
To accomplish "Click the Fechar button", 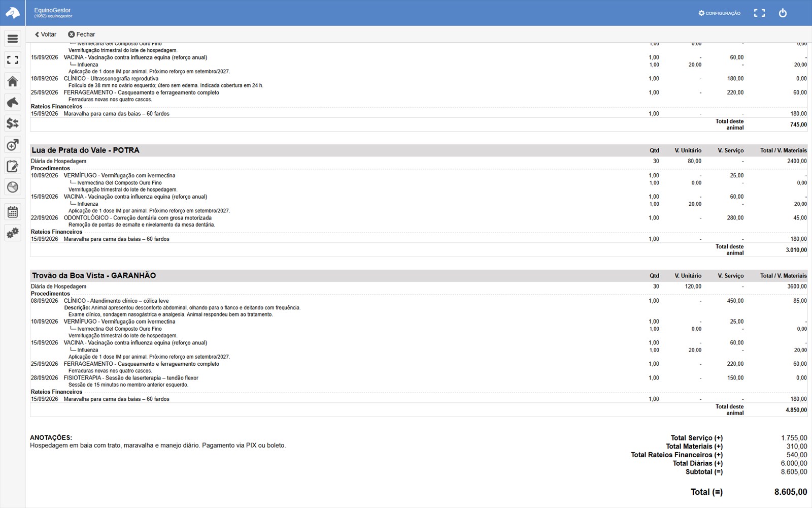I will [82, 35].
